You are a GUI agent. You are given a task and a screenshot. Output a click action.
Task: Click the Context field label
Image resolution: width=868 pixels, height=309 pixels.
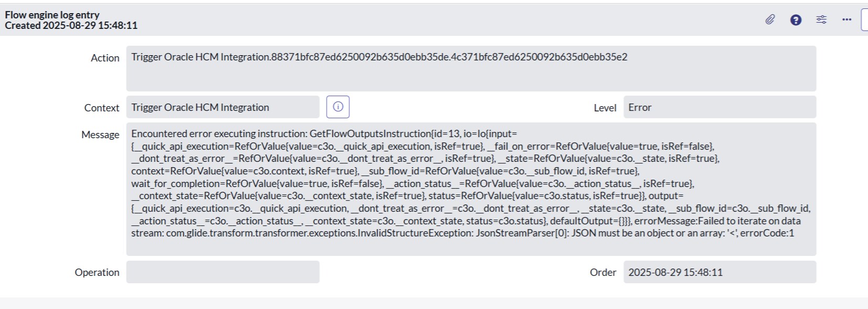[102, 107]
